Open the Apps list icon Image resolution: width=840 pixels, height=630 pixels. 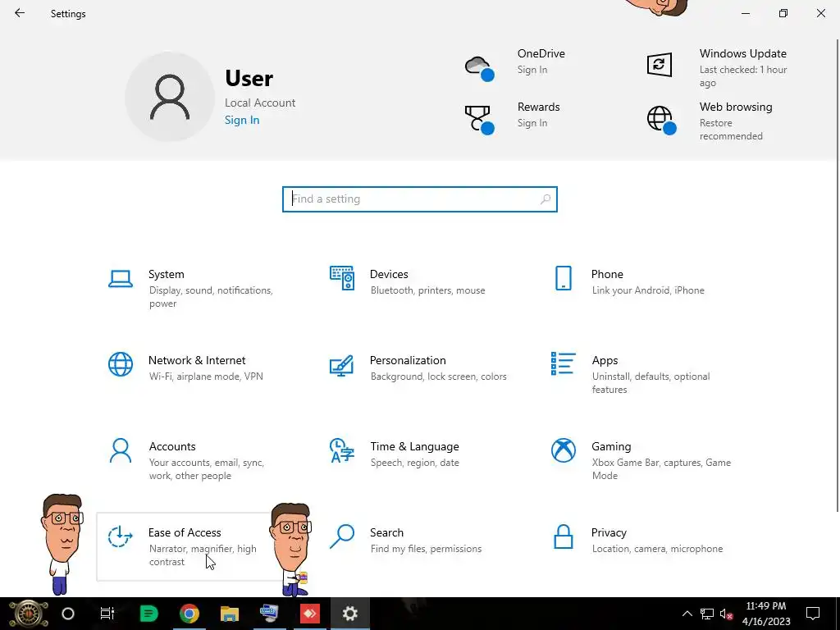pos(563,363)
